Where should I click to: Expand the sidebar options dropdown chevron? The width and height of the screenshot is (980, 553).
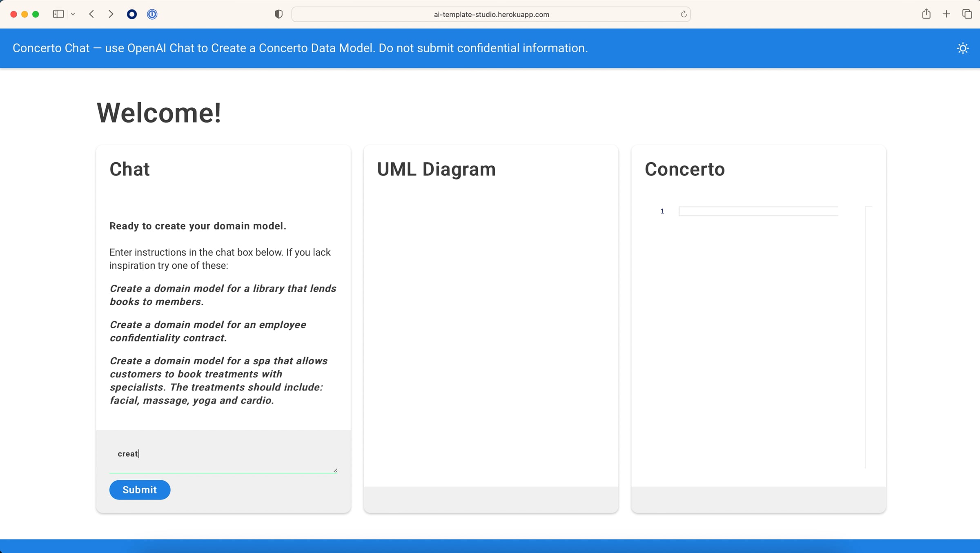(x=73, y=14)
